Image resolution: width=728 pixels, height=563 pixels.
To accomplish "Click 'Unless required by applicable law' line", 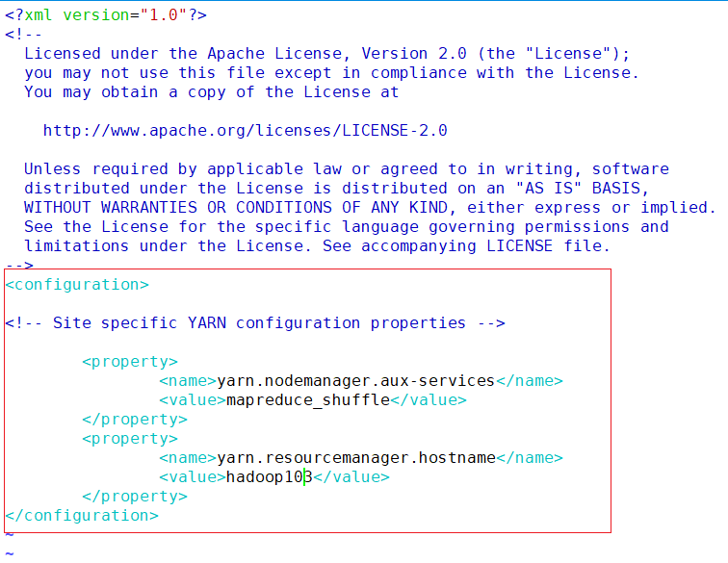I will 347,169.
